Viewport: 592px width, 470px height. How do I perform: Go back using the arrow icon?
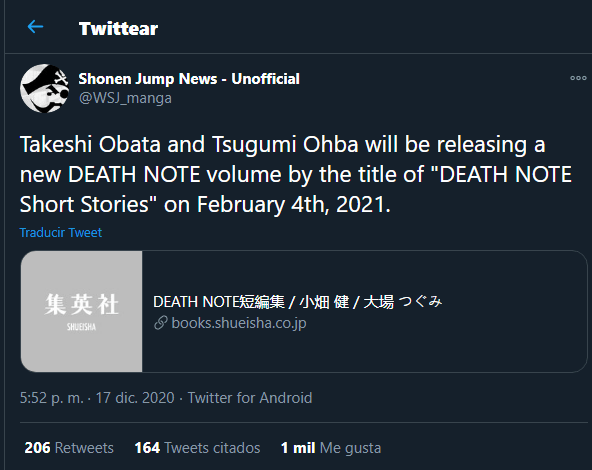coord(35,27)
